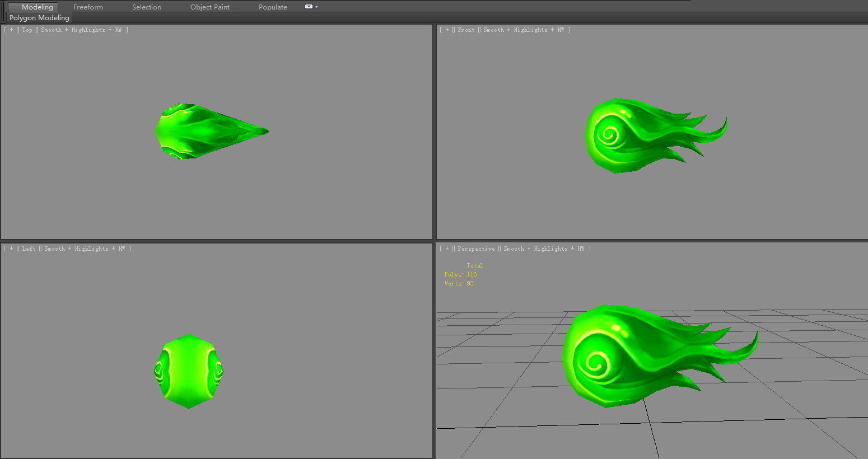Expand the Polygon Modeling panel
Viewport: 868px width, 459px height.
click(x=39, y=18)
